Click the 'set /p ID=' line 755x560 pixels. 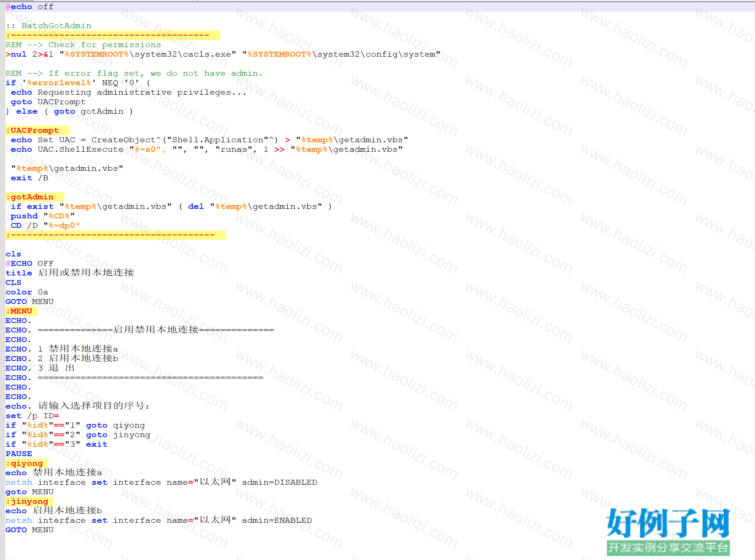(32, 416)
